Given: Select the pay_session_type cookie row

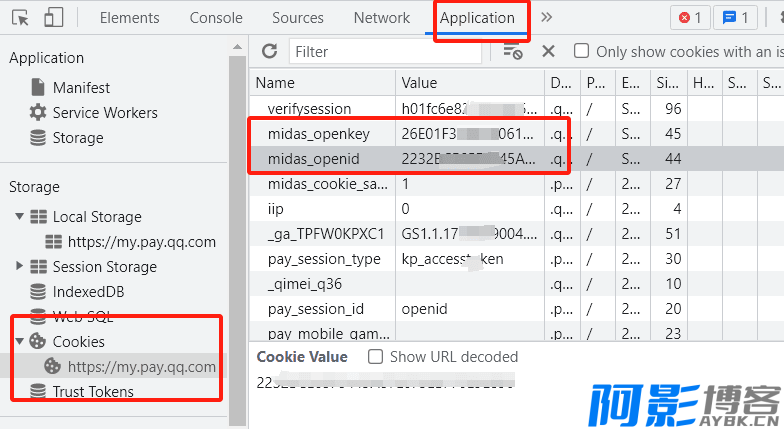Looking at the screenshot, I should (x=516, y=258).
